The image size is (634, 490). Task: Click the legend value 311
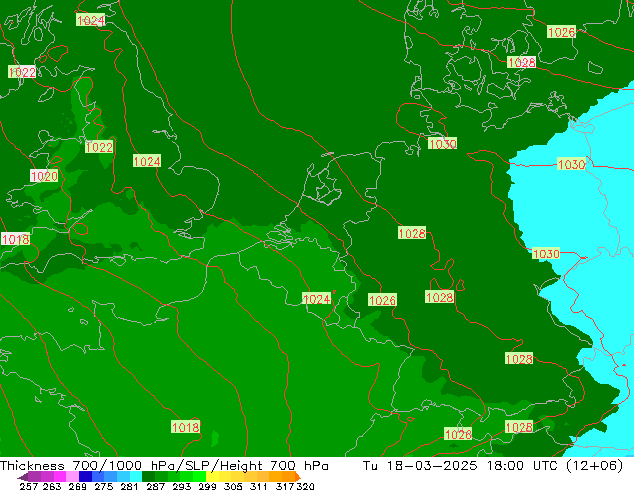259,486
